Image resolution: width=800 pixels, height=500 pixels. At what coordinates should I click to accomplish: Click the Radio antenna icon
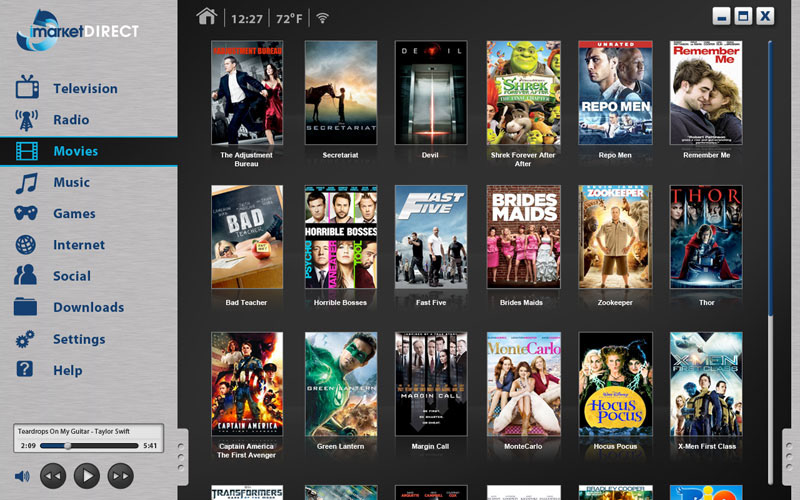click(26, 120)
